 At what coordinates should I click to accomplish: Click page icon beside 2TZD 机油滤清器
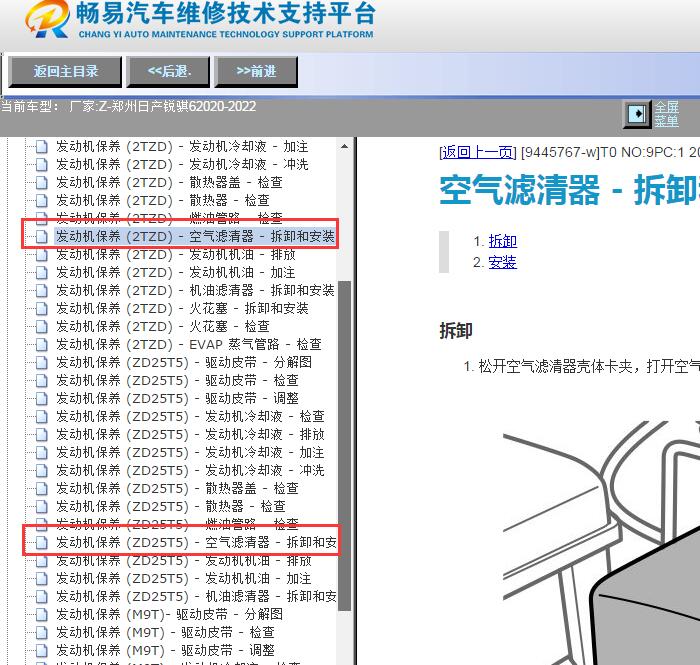[42, 290]
